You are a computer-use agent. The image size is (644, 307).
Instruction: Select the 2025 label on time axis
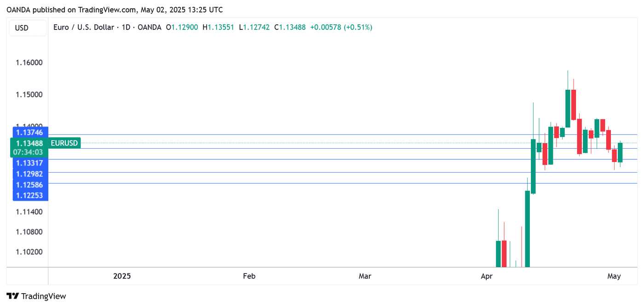(x=122, y=276)
